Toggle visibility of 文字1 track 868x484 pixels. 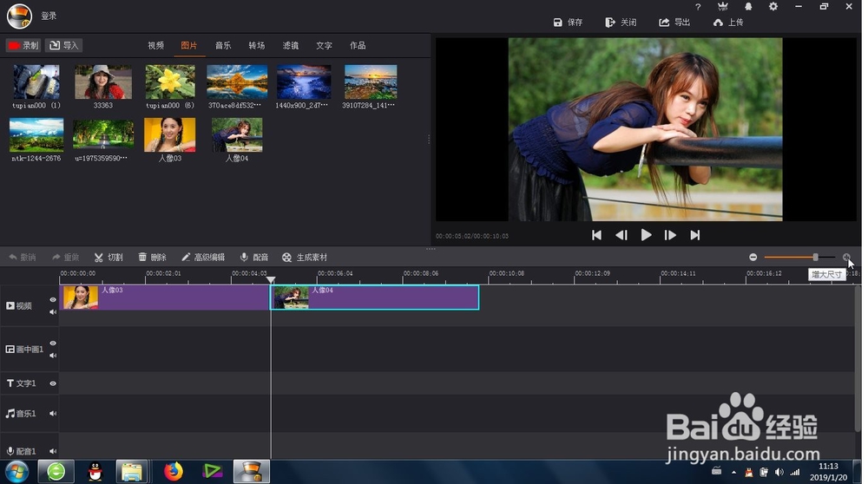coord(53,383)
